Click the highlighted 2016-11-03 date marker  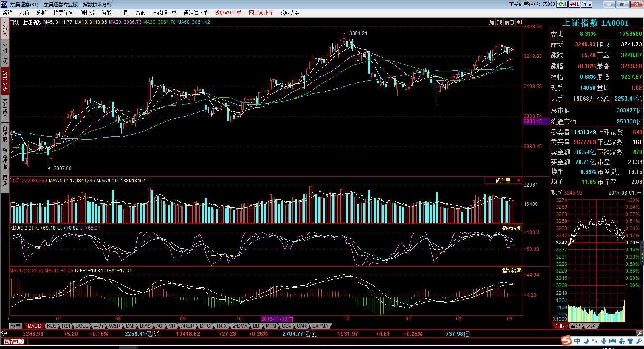click(x=277, y=319)
